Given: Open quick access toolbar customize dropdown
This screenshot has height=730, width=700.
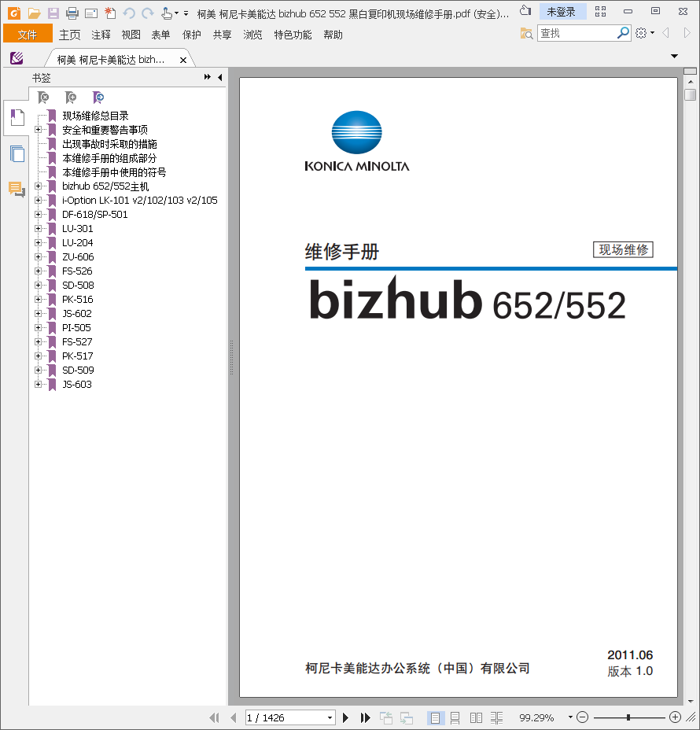Looking at the screenshot, I should click(x=186, y=13).
